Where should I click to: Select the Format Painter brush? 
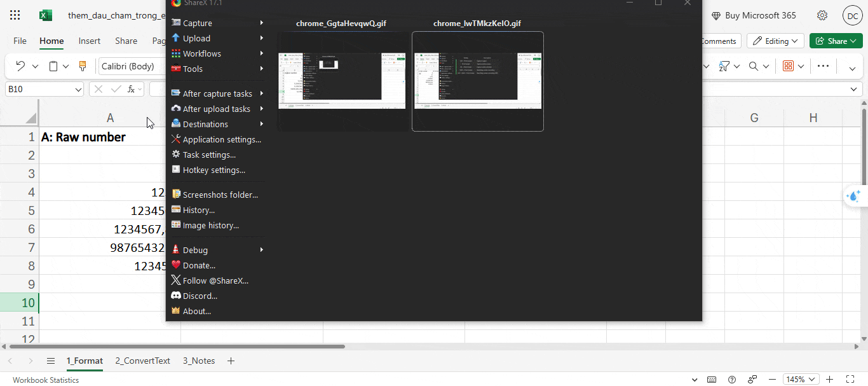82,66
